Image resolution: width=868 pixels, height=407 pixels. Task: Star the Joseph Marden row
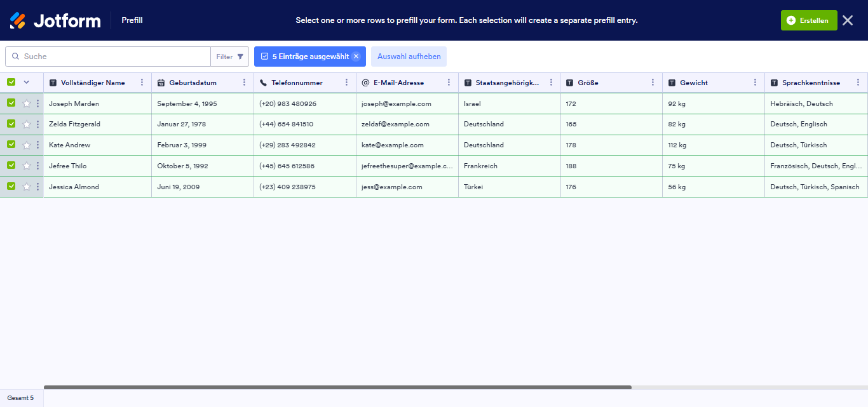coord(27,103)
